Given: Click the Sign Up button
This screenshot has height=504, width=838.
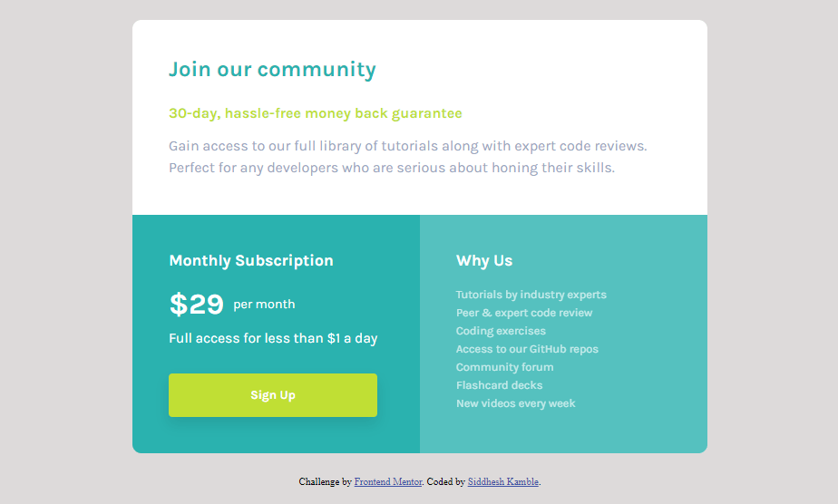Looking at the screenshot, I should tap(273, 395).
